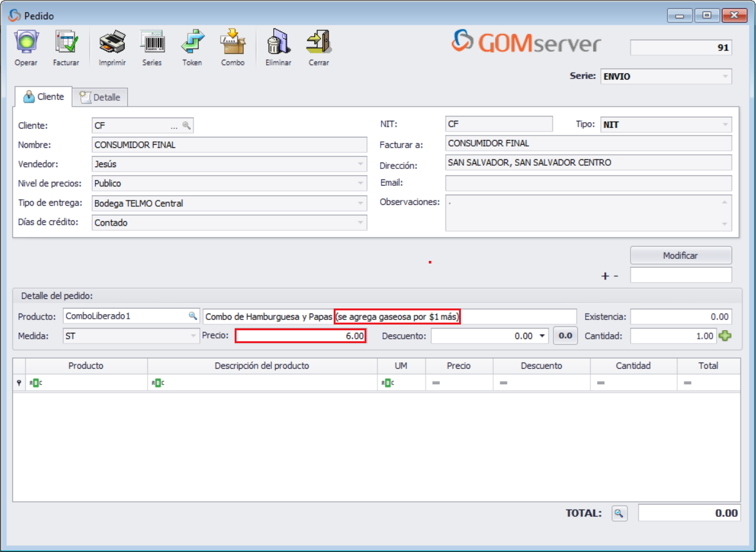Close the form with Cerrar icon
Image resolution: width=756 pixels, height=552 pixels.
coord(319,43)
